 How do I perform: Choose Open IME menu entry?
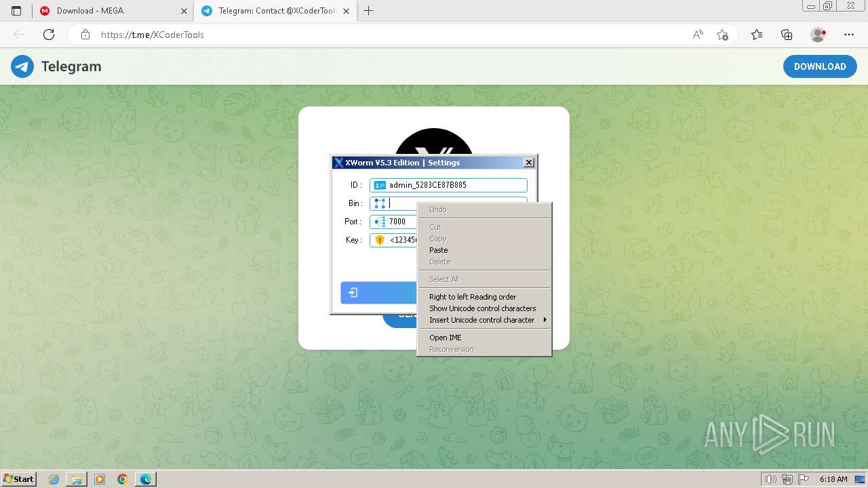point(484,338)
